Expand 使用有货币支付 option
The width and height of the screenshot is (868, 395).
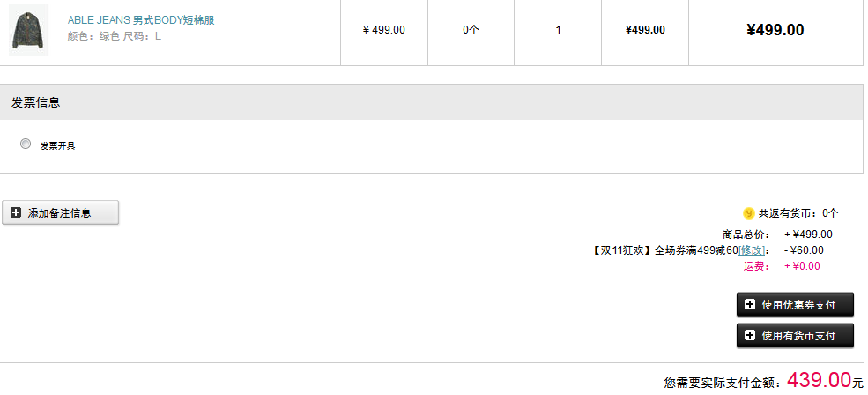(795, 336)
